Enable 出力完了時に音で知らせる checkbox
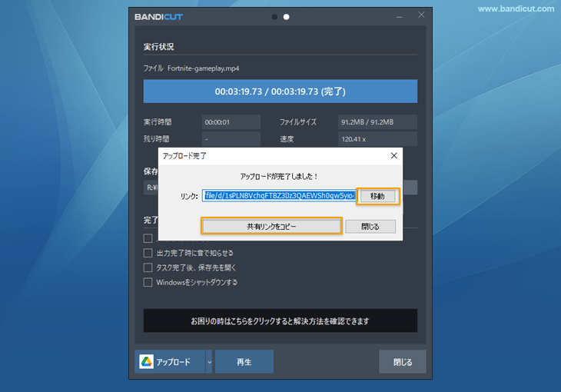 click(x=148, y=253)
